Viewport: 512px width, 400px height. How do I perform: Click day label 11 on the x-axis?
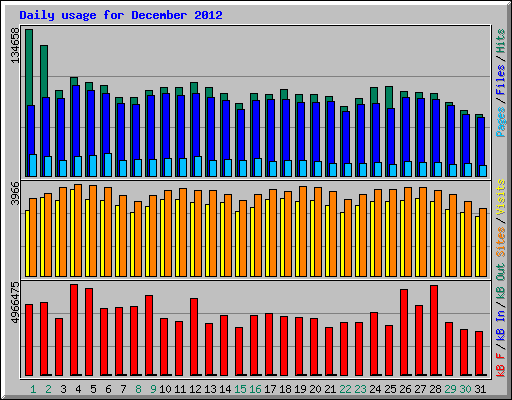click(180, 389)
